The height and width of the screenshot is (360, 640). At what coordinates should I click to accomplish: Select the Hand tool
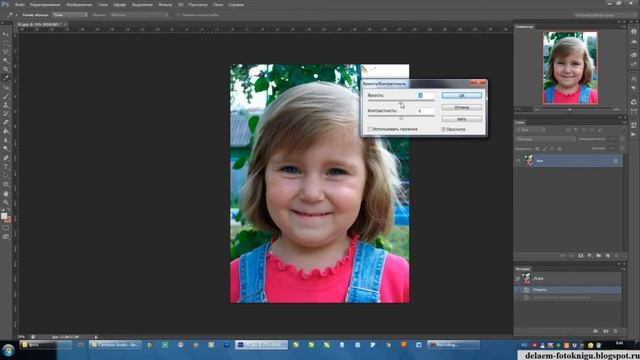(x=6, y=194)
